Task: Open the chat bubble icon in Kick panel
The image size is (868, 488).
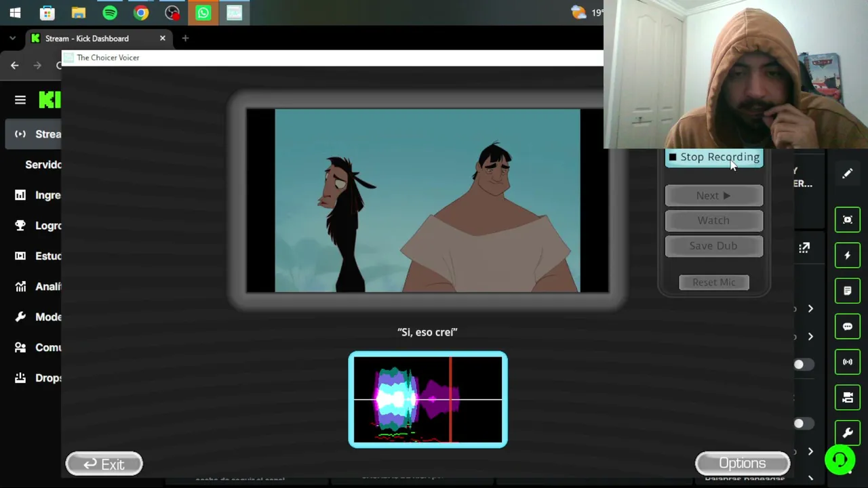Action: point(848,327)
